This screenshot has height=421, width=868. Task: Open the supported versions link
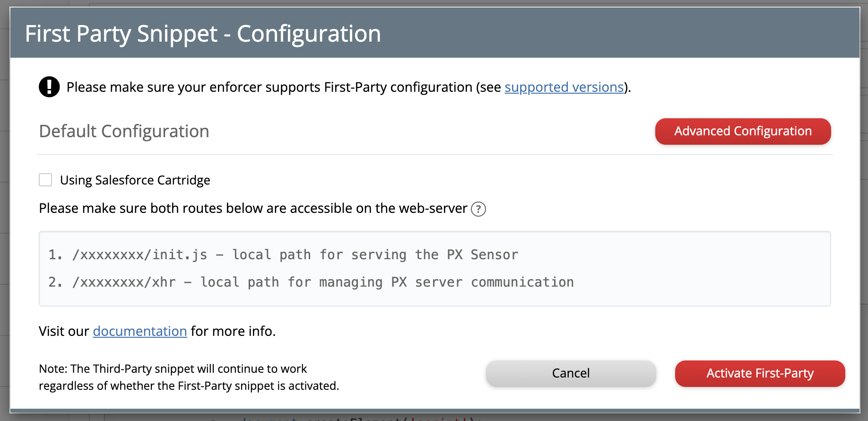click(x=564, y=87)
